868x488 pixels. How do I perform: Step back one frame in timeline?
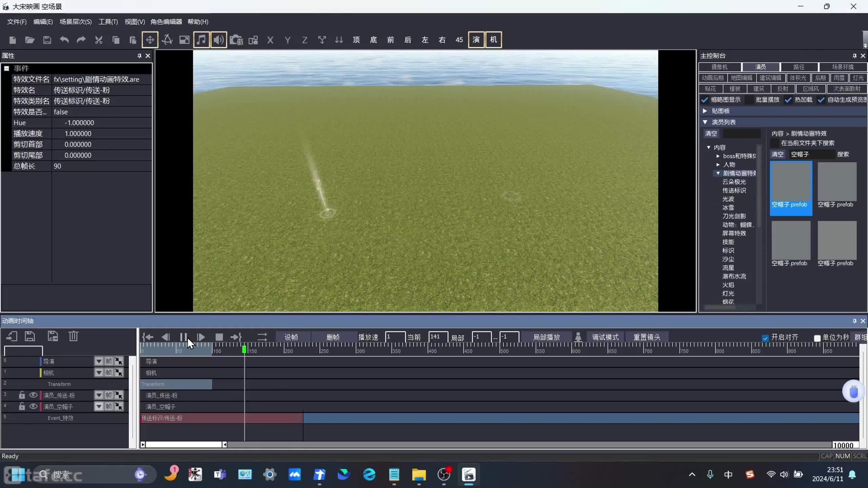click(x=165, y=337)
